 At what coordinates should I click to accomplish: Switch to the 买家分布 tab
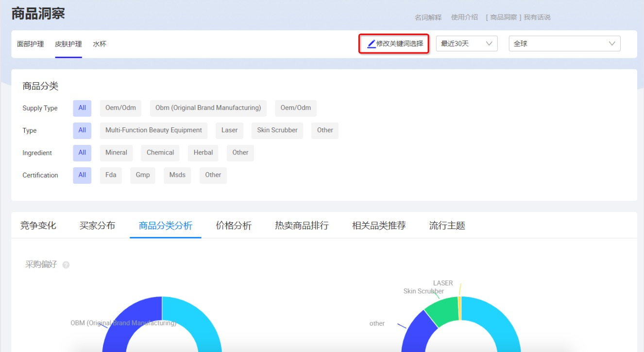98,226
